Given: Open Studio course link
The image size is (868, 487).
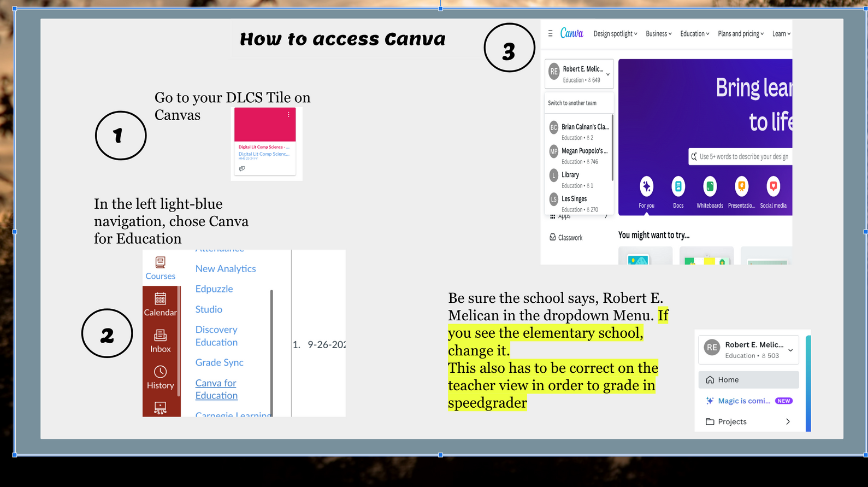Looking at the screenshot, I should pos(209,309).
